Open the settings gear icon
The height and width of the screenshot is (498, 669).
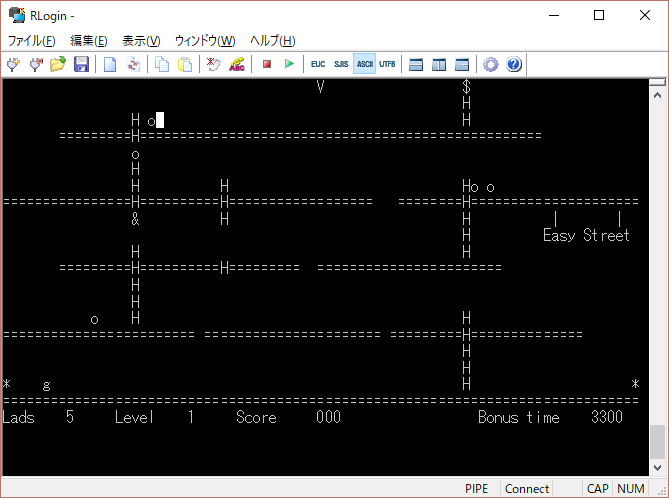[x=491, y=64]
